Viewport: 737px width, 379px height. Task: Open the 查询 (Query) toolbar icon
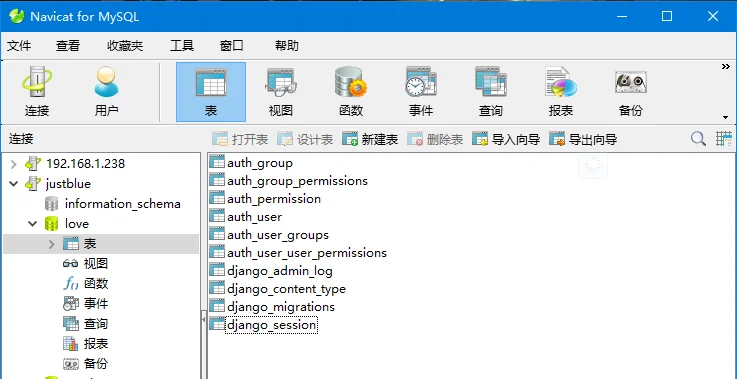tap(491, 92)
